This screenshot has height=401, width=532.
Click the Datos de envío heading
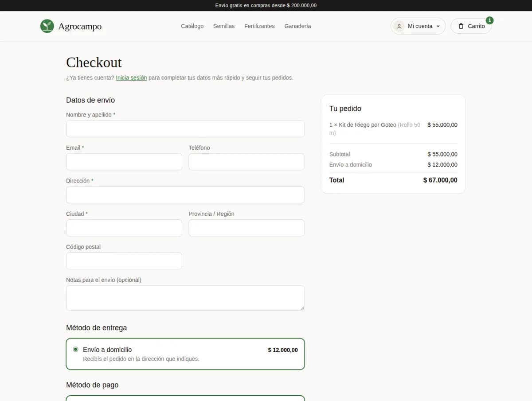coord(90,100)
